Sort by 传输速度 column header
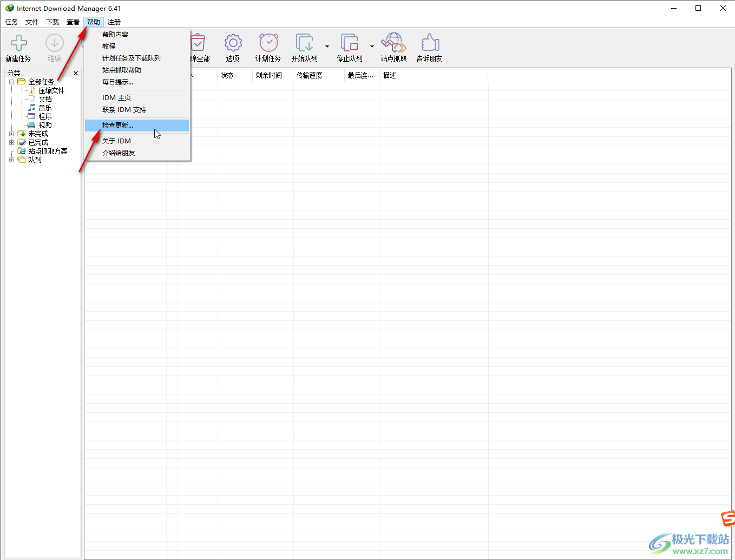Image resolution: width=735 pixels, height=560 pixels. pyautogui.click(x=319, y=75)
